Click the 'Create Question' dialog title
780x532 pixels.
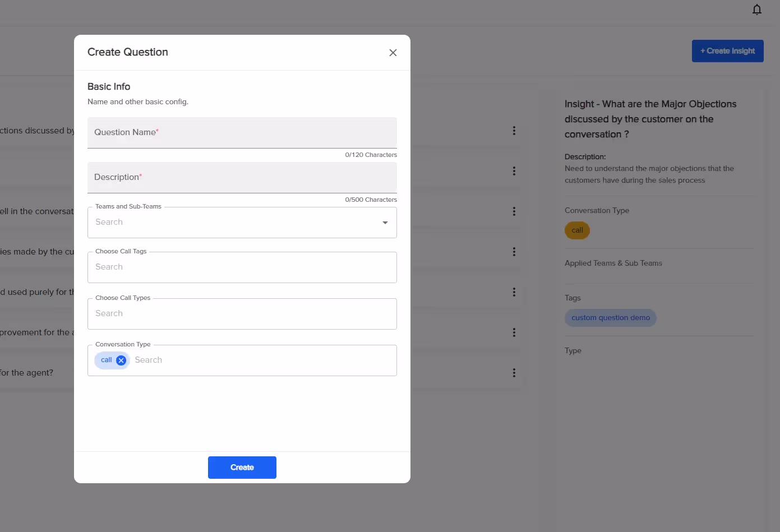pyautogui.click(x=128, y=52)
